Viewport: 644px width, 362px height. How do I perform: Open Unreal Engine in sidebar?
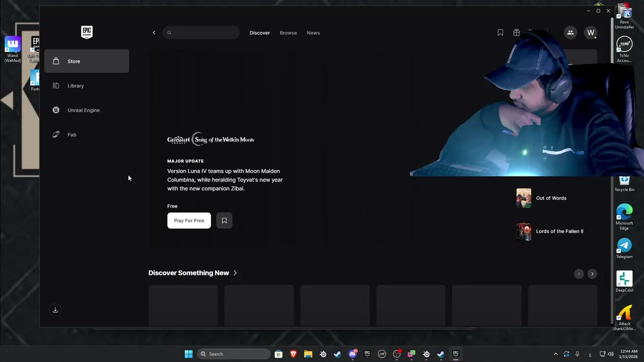click(x=87, y=110)
